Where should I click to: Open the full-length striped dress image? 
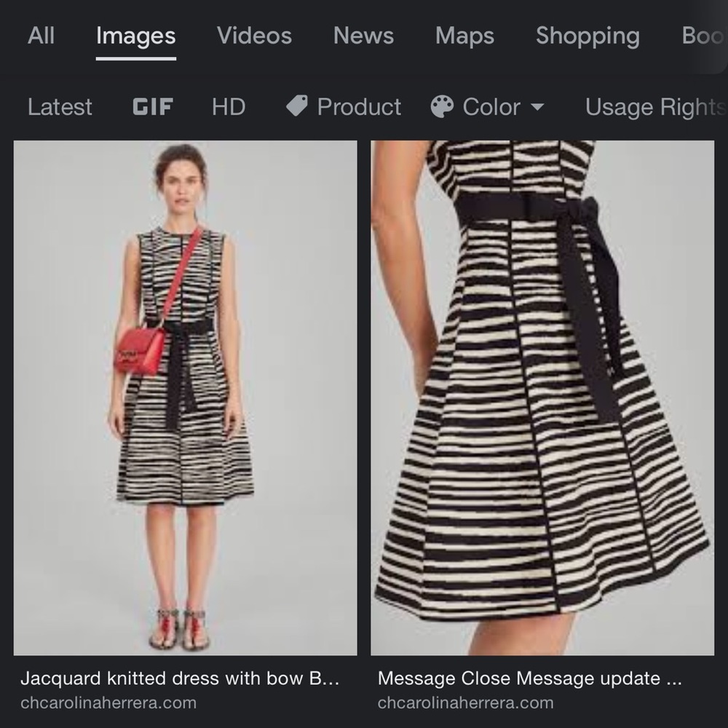pyautogui.click(x=185, y=398)
